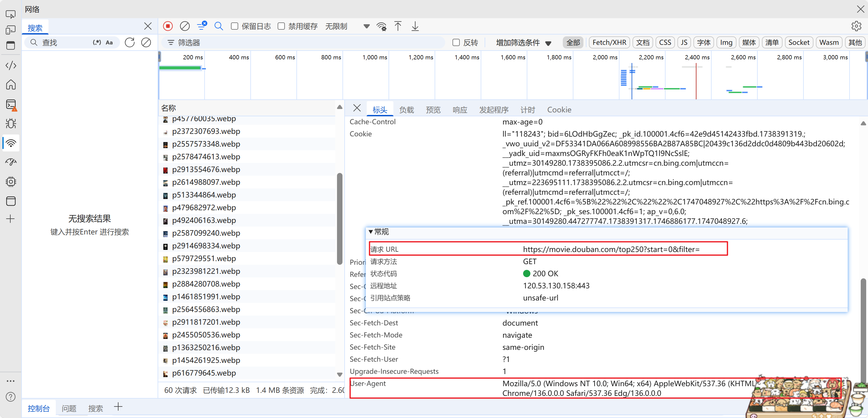Click the record network log button
868x418 pixels.
pos(168,26)
